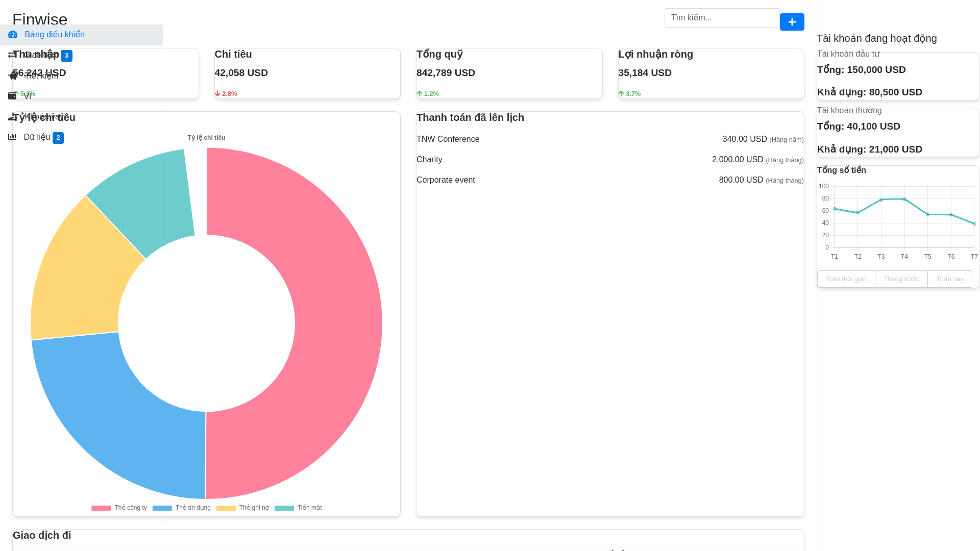Click the Chi tiêu 42,058 USD value

click(241, 73)
